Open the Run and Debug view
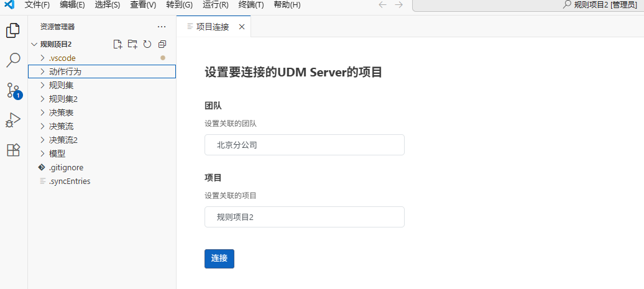The image size is (644, 289). [13, 120]
